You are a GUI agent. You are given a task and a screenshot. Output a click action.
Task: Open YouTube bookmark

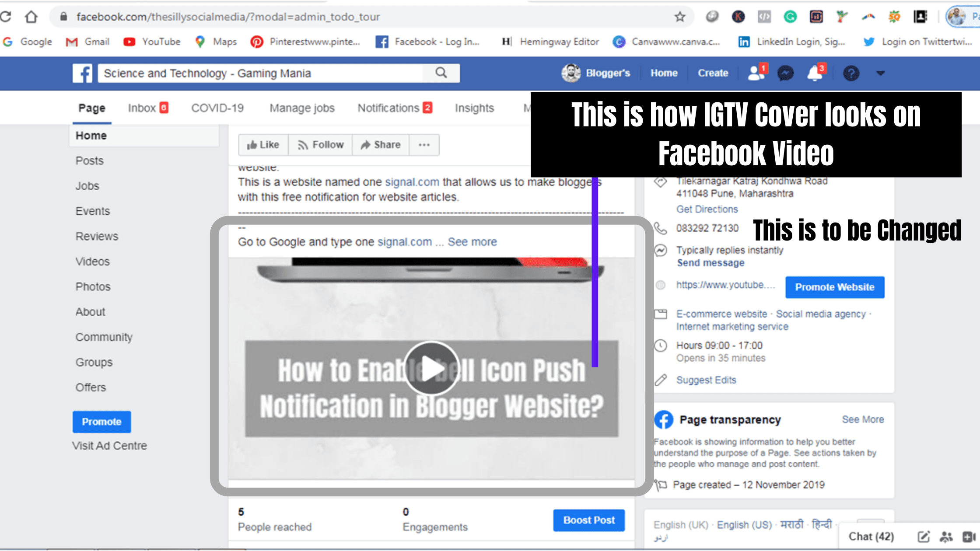[152, 42]
